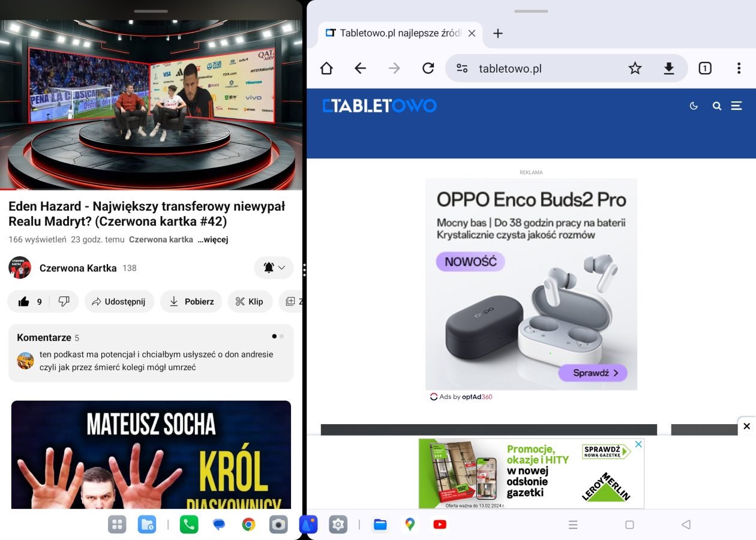
Task: Expand video description with "...więcej"
Action: [213, 239]
